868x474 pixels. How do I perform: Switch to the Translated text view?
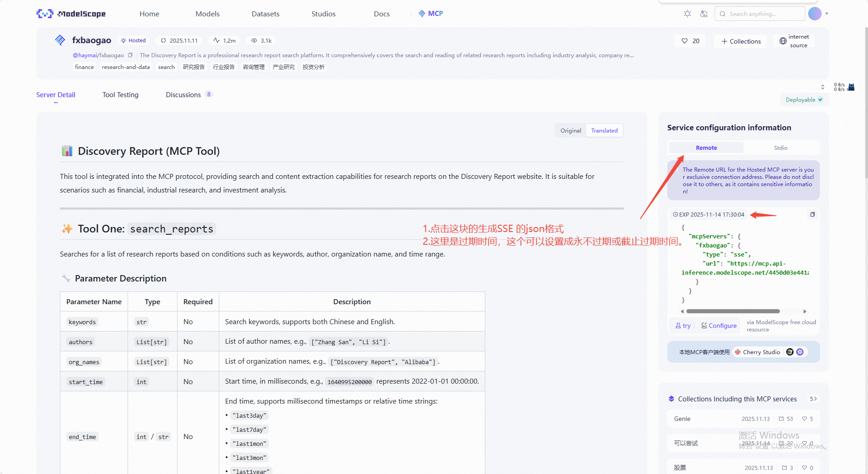[x=604, y=130]
